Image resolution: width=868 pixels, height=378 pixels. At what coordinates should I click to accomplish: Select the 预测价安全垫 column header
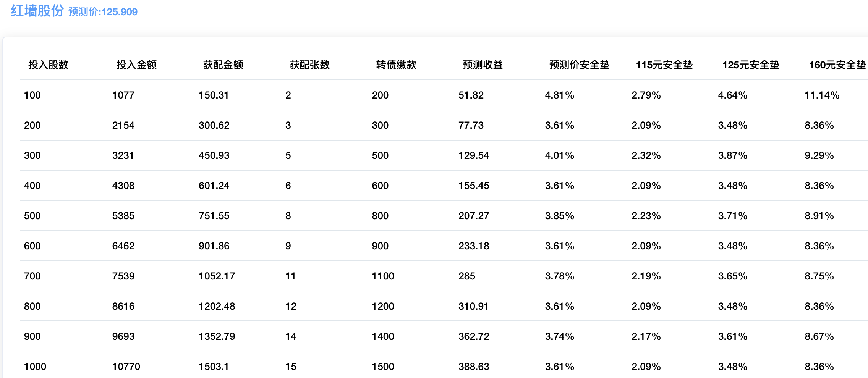(x=579, y=65)
